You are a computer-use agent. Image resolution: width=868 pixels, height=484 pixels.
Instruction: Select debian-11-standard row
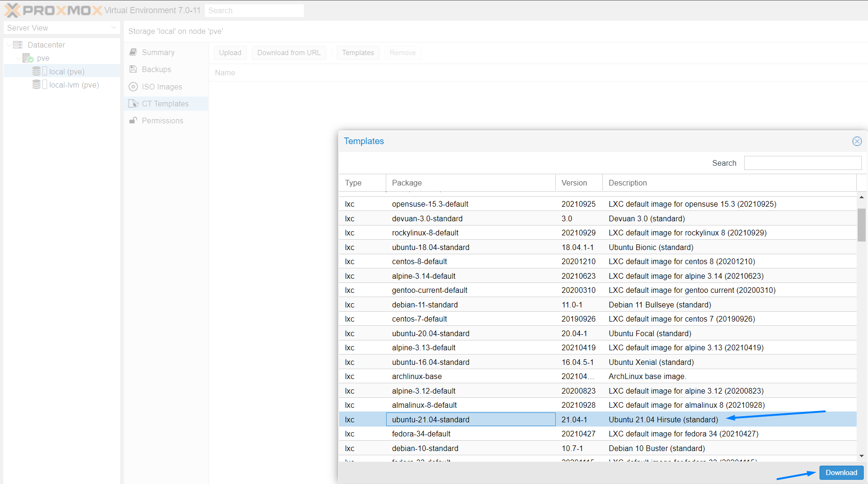[x=598, y=305]
